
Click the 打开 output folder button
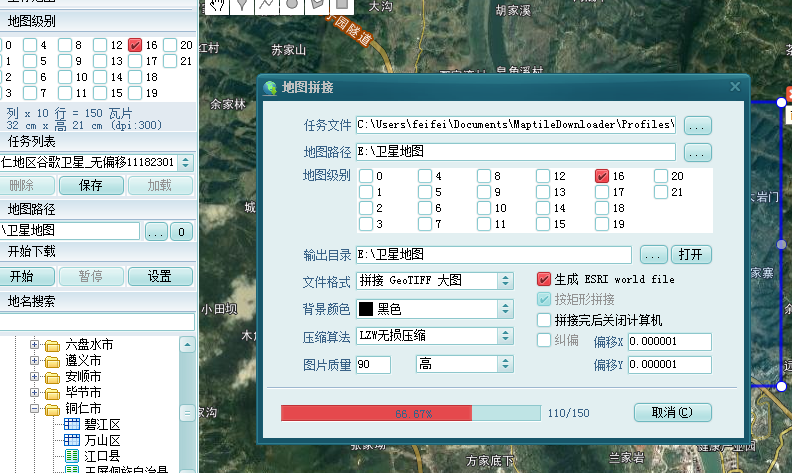click(692, 254)
